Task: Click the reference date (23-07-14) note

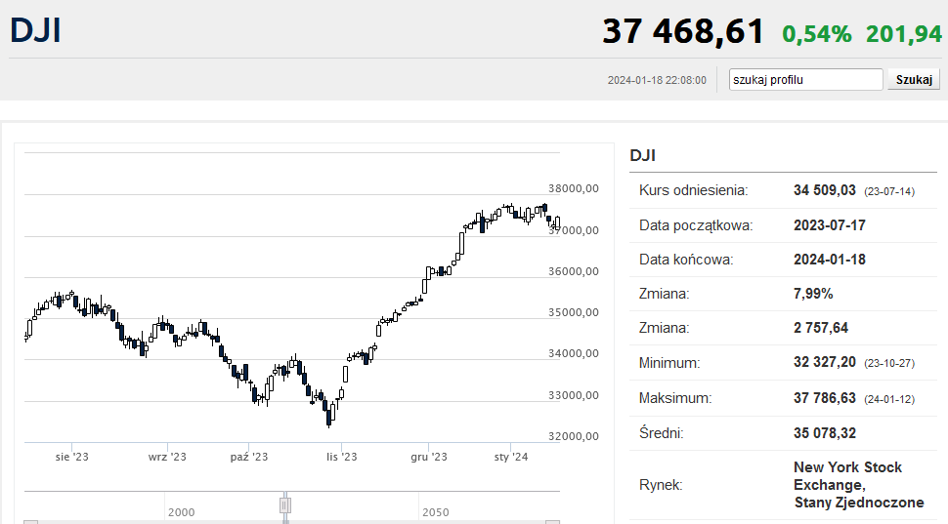Action: click(x=889, y=192)
